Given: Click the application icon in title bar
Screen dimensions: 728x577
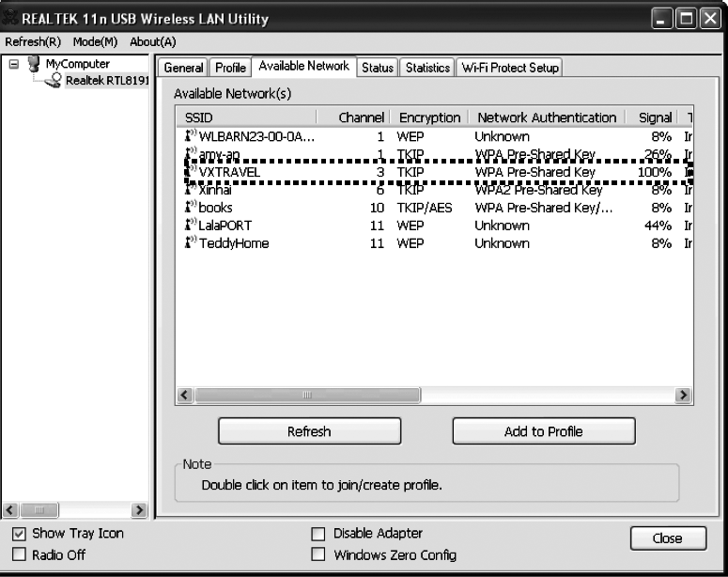Looking at the screenshot, I should [x=10, y=18].
